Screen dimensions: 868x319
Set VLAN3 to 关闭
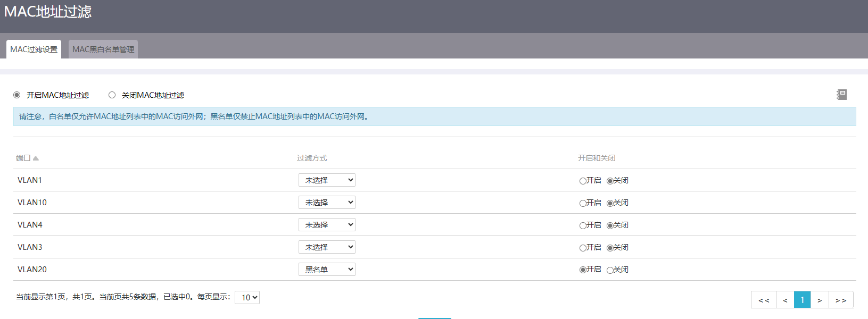point(610,248)
